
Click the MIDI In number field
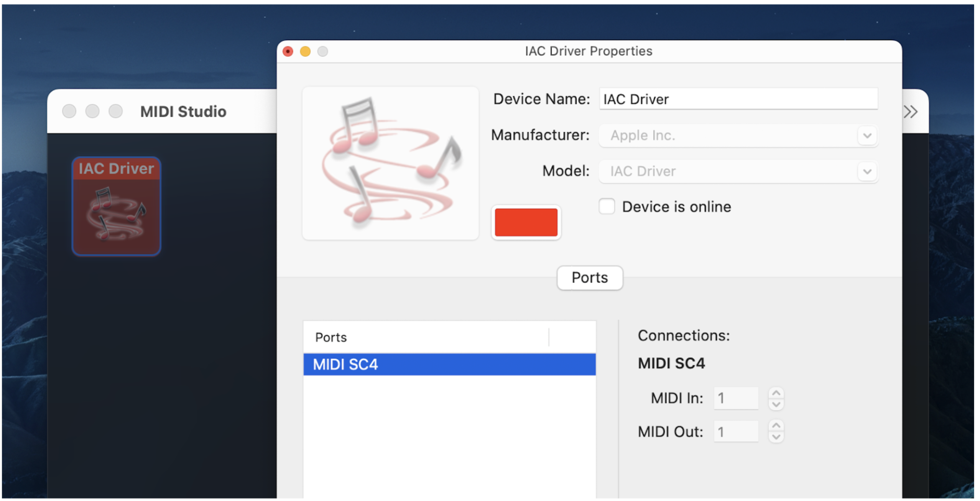click(x=736, y=398)
